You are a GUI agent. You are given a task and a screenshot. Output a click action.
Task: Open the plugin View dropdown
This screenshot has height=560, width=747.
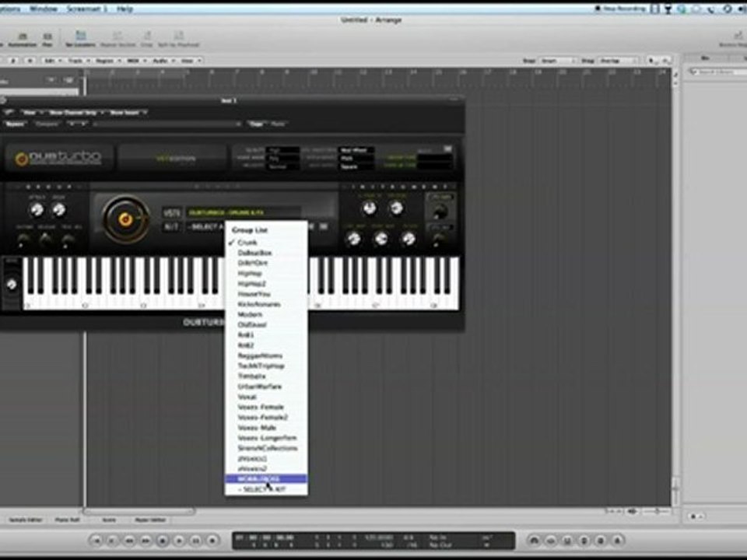point(32,112)
